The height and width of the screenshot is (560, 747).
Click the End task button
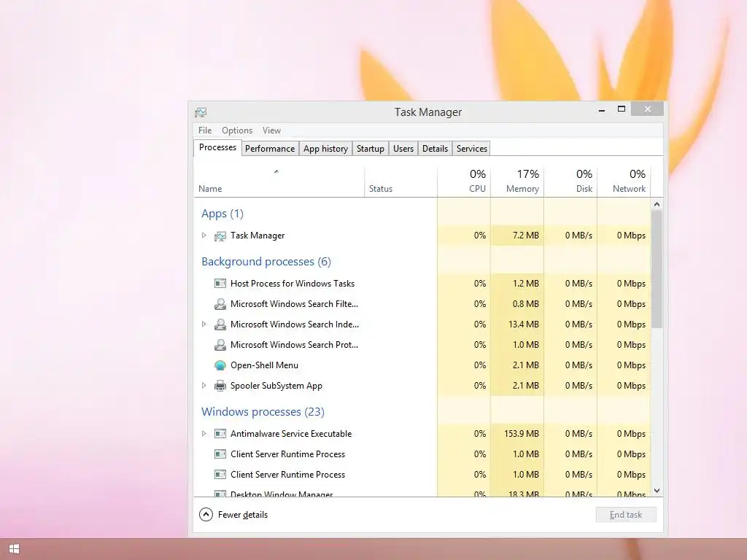[626, 515]
